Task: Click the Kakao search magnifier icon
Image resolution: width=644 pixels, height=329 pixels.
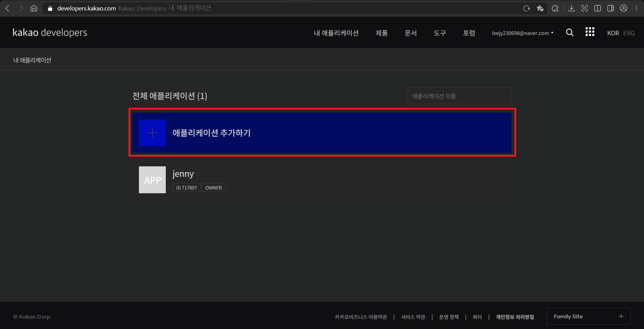Action: pos(570,33)
